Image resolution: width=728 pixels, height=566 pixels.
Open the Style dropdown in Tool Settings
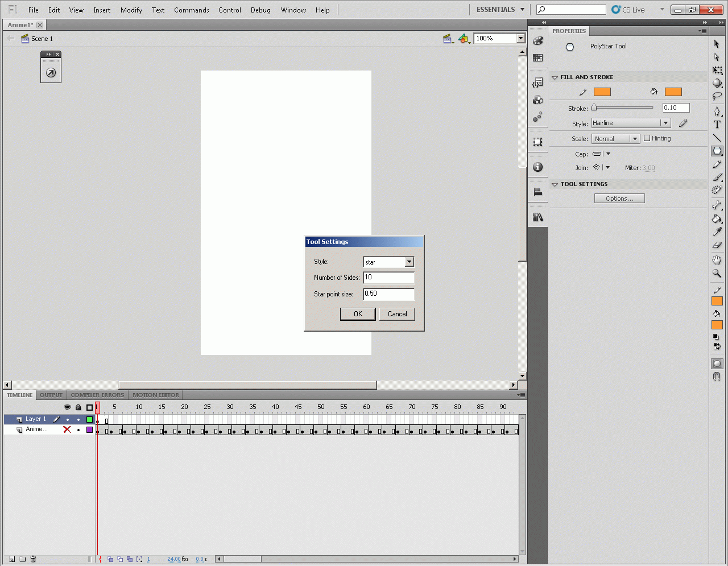(x=388, y=262)
